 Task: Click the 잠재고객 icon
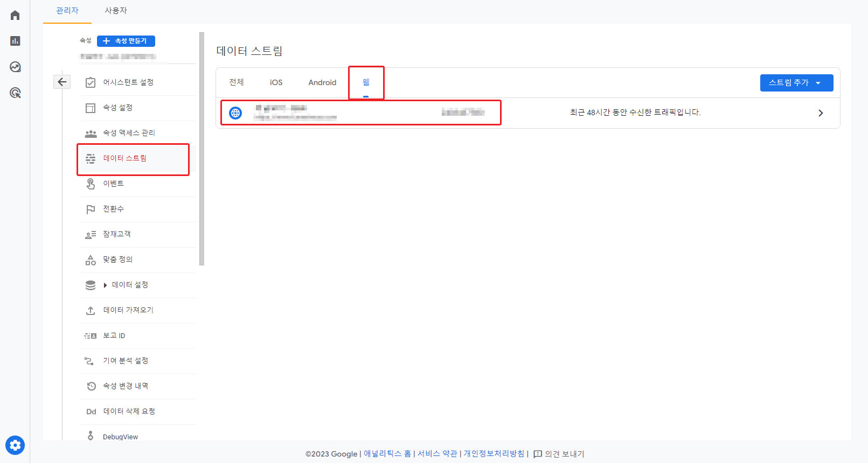pos(91,235)
